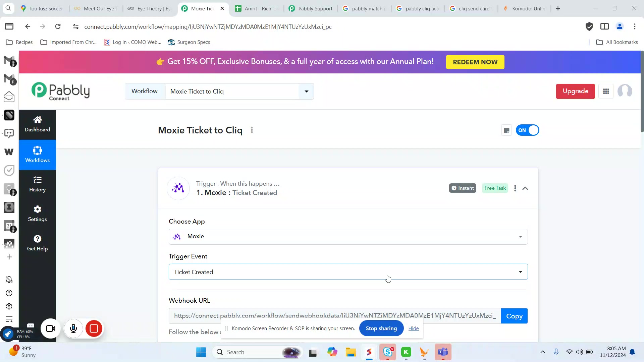
Task: Add a new app with the sidebar plus icon
Action: point(9,257)
